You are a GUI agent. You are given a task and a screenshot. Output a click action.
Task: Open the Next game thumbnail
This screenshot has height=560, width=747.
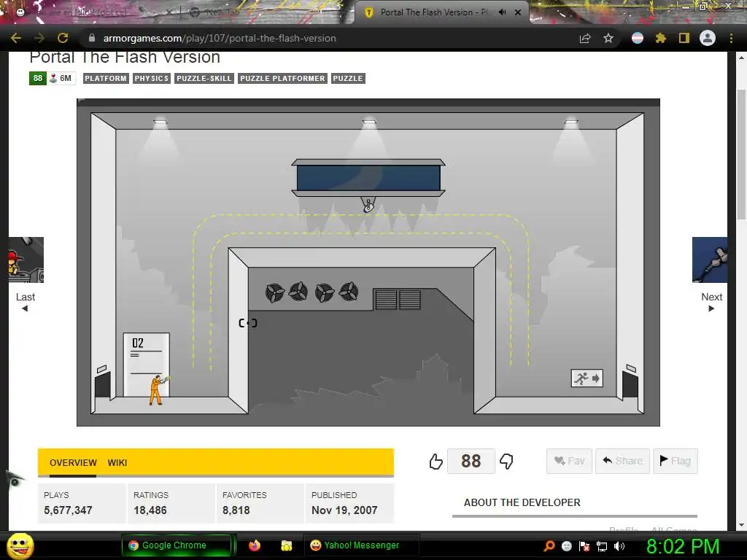710,260
